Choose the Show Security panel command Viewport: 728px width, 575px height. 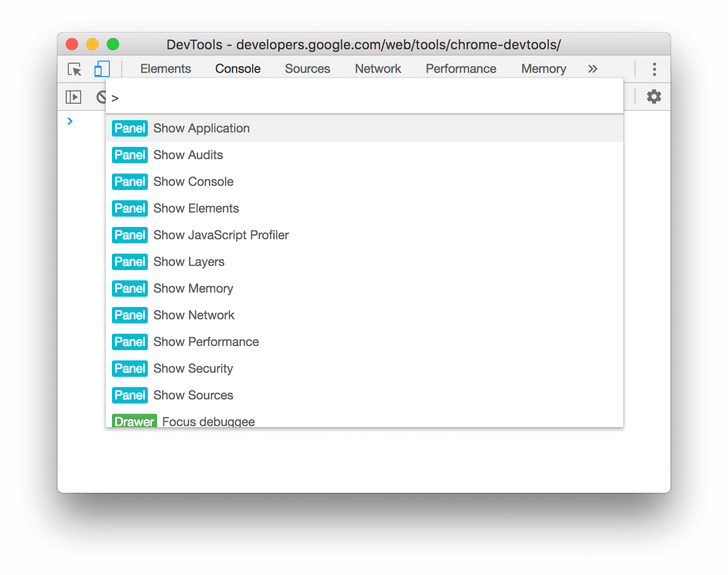coord(193,368)
